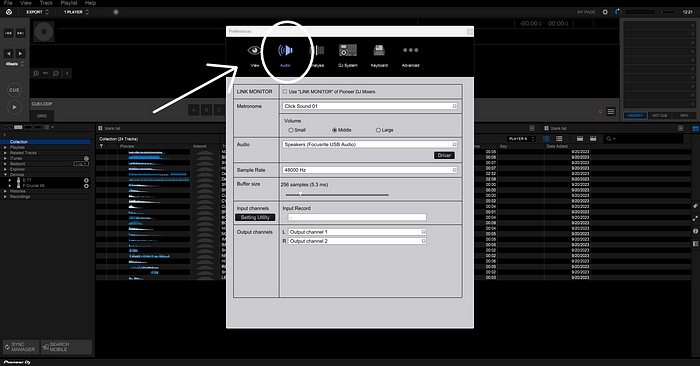Image resolution: width=700 pixels, height=366 pixels.
Task: Select the Audio preferences speaker icon
Action: tap(285, 50)
